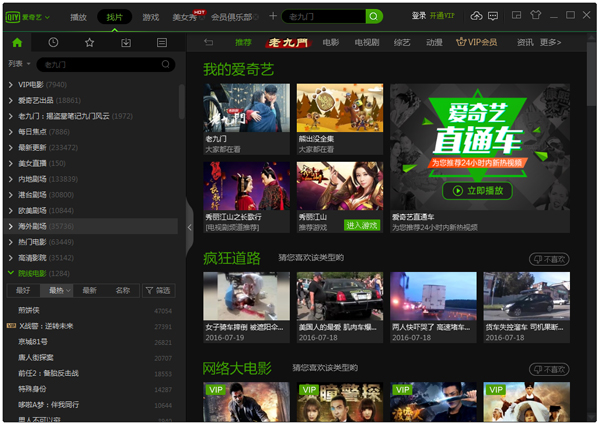Click sidebar search magnifier icon
This screenshot has height=425, width=600.
click(166, 64)
